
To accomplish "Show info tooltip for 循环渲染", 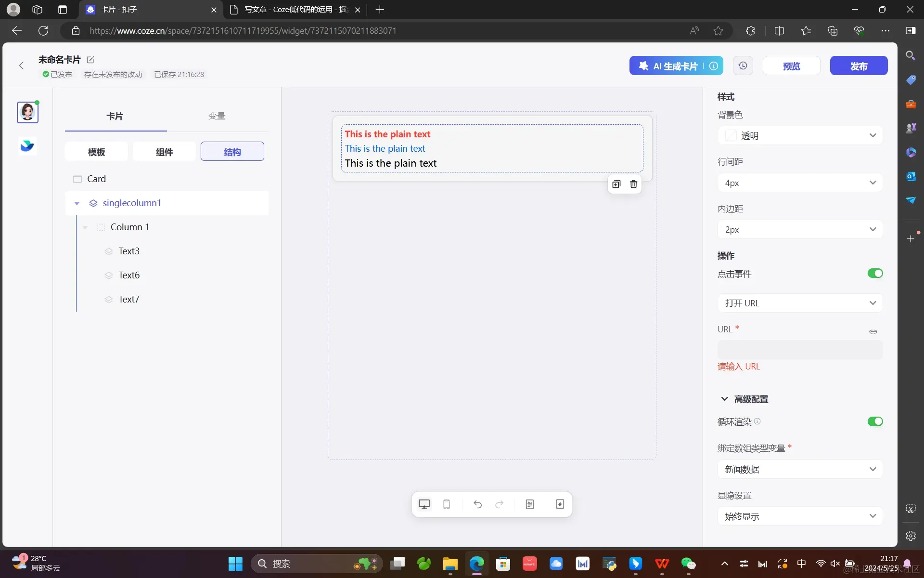I will click(x=757, y=421).
